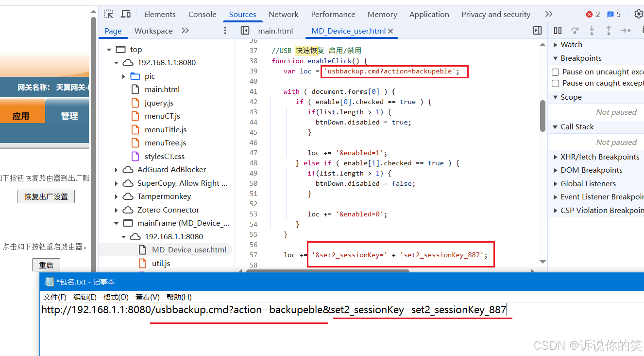The image size is (644, 356).
Task: Open the navigator three-dot menu
Action: pos(225,31)
